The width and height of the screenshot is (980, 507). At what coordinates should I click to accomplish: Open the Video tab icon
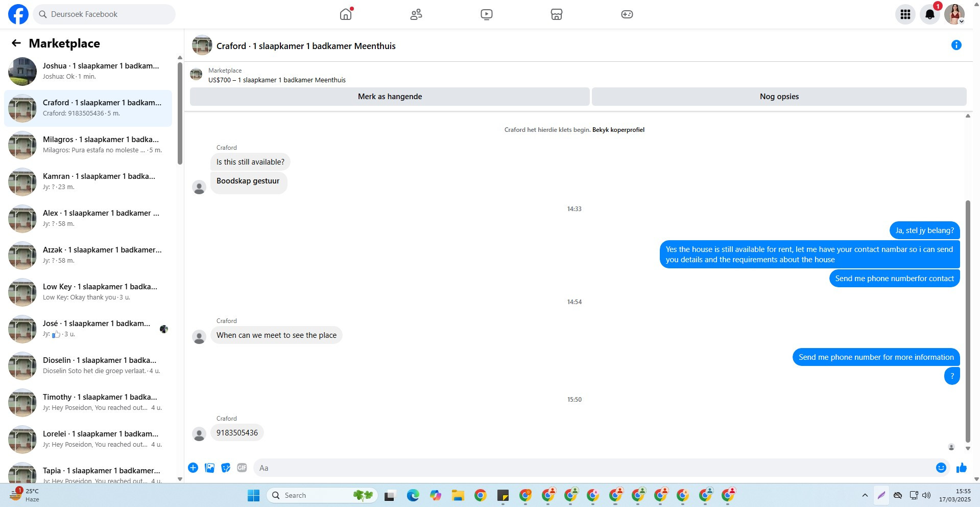click(x=487, y=14)
